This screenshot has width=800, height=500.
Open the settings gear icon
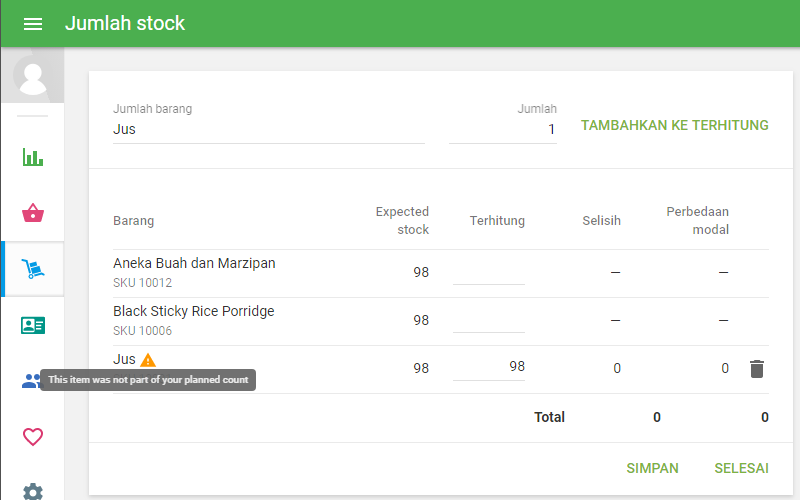(33, 491)
